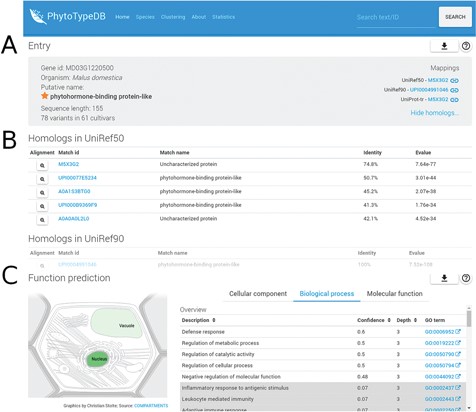The image size is (476, 412).
Task: Click chain link icon next to UniRef50 mapping
Action: pyautogui.click(x=454, y=80)
